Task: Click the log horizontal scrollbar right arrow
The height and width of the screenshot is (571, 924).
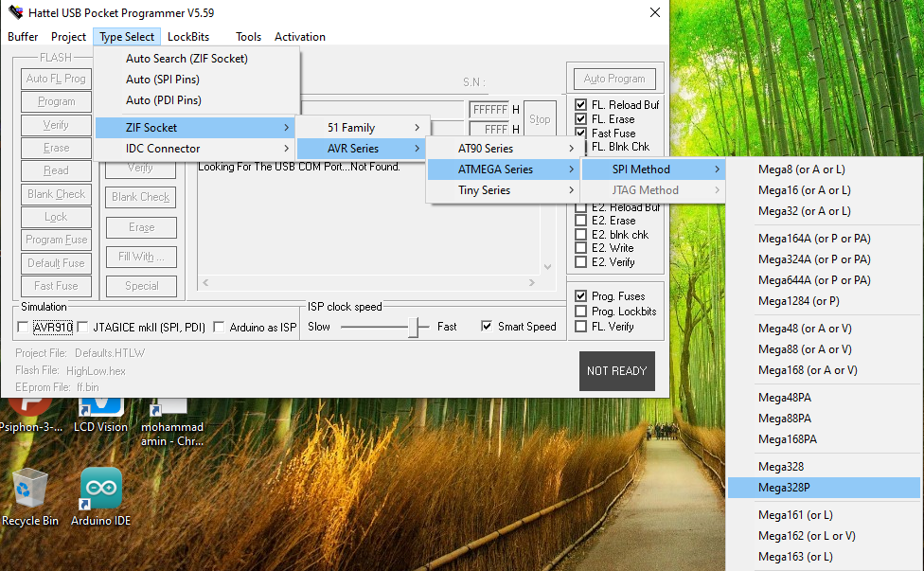Action: coord(531,283)
